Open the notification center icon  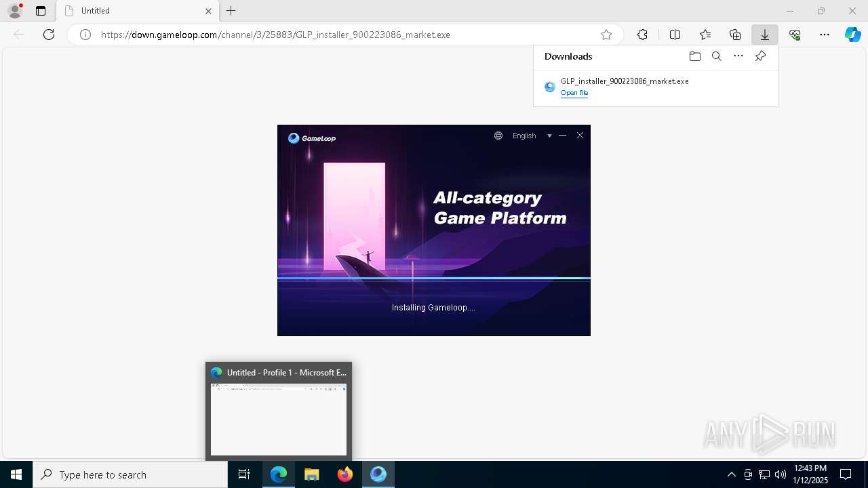tap(846, 474)
